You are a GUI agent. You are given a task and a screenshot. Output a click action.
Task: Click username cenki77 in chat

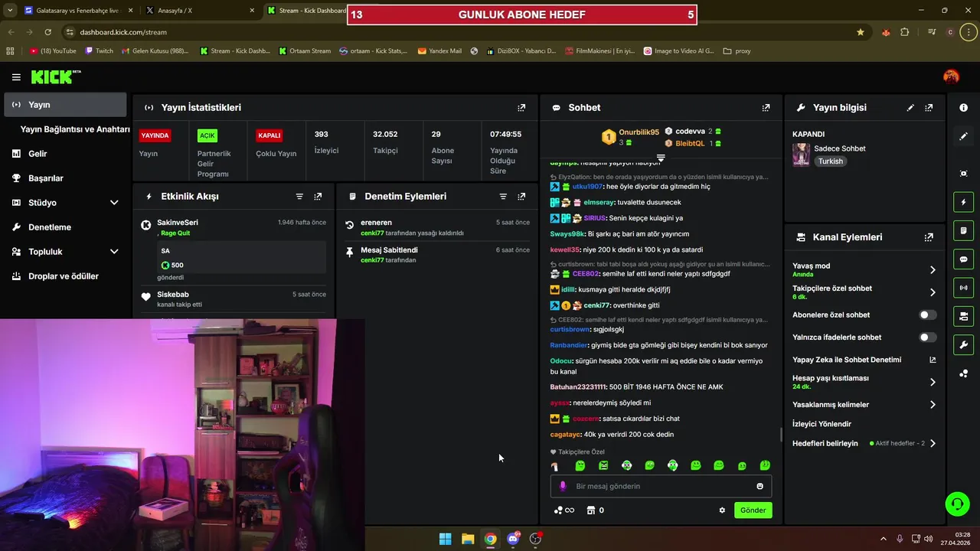[596, 305]
